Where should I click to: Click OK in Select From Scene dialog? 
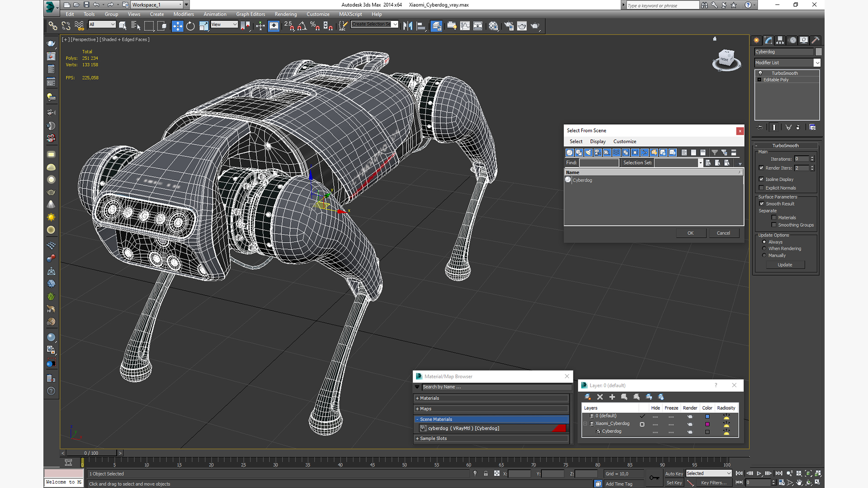(690, 233)
